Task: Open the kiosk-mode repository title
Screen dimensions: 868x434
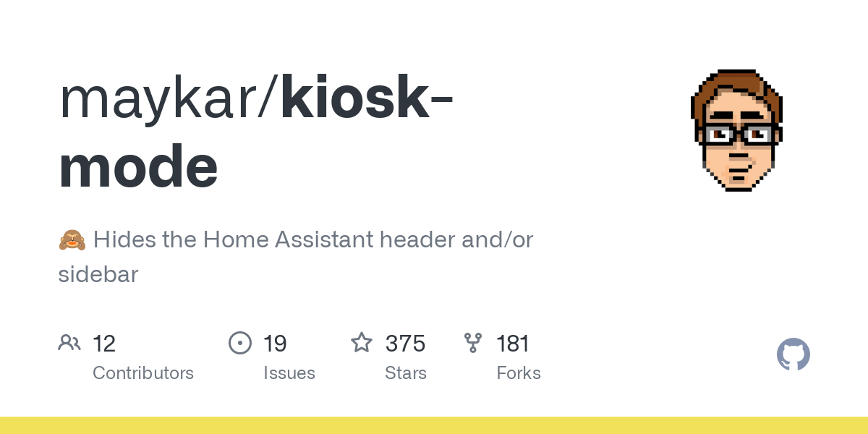Action: [x=256, y=134]
